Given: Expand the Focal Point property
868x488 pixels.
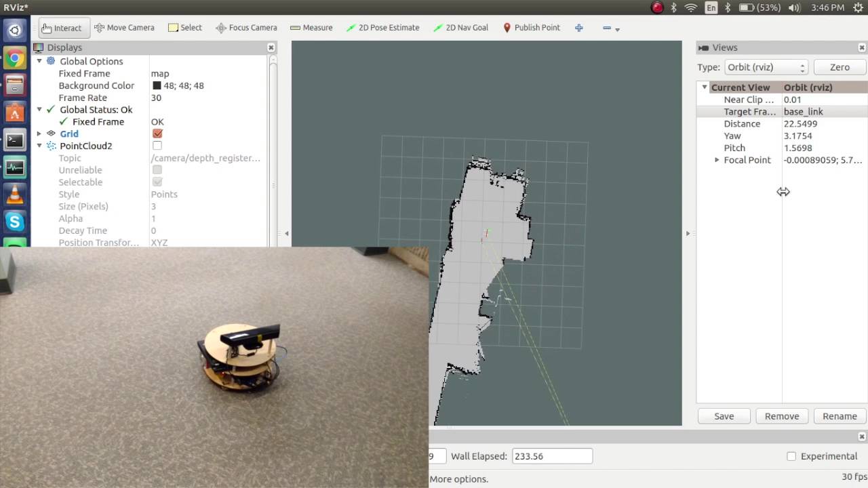Looking at the screenshot, I should tap(717, 160).
